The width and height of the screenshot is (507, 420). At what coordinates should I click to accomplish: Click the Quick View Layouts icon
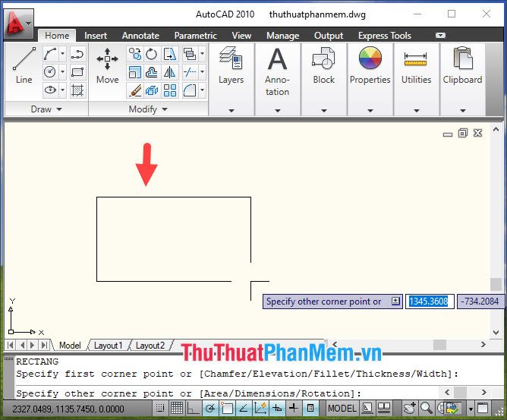pos(367,408)
